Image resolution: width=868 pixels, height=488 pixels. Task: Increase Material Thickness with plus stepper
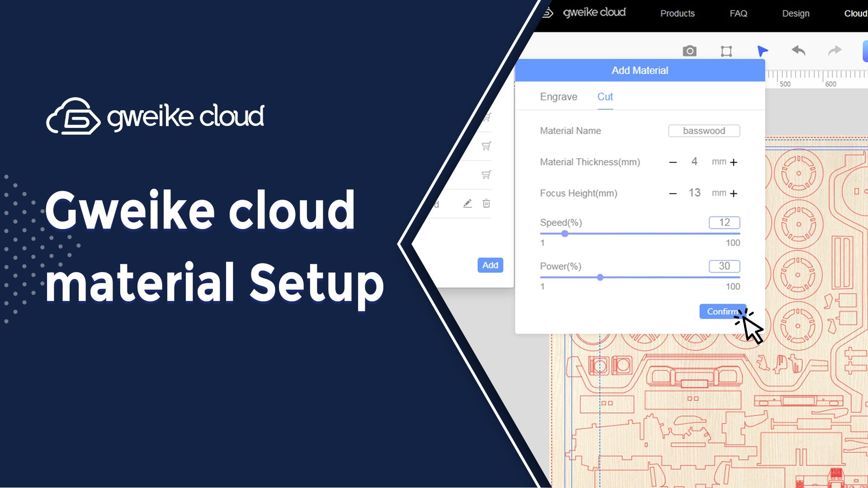point(735,162)
